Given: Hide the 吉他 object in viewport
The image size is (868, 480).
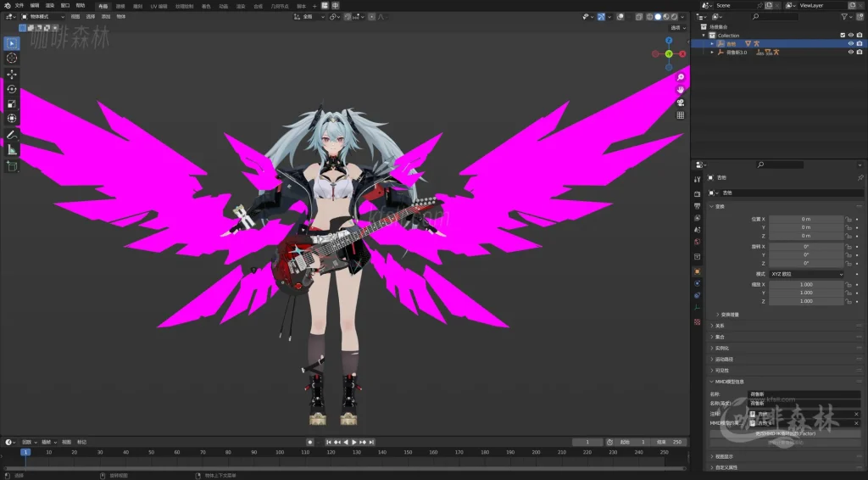Looking at the screenshot, I should [851, 44].
